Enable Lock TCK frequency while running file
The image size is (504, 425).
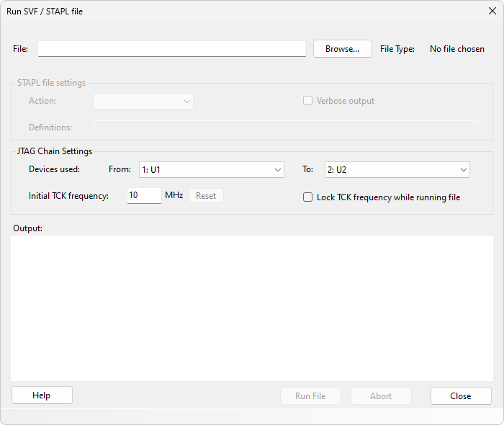(308, 197)
